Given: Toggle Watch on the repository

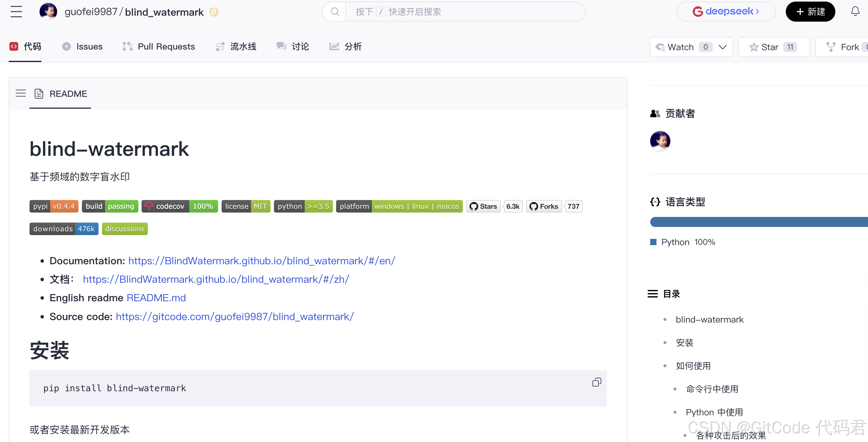Looking at the screenshot, I should coord(675,47).
